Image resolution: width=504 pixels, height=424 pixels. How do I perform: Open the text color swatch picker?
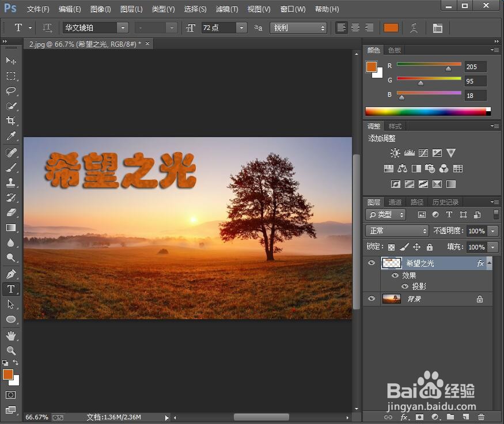(391, 28)
